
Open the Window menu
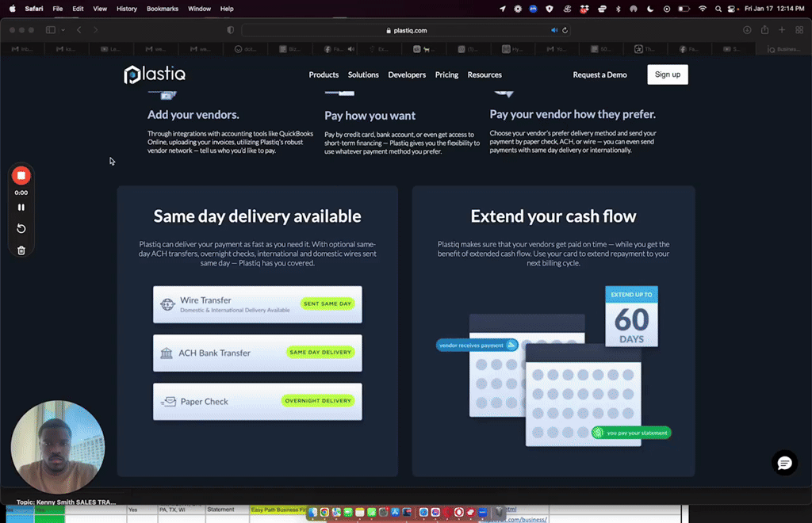coord(199,9)
